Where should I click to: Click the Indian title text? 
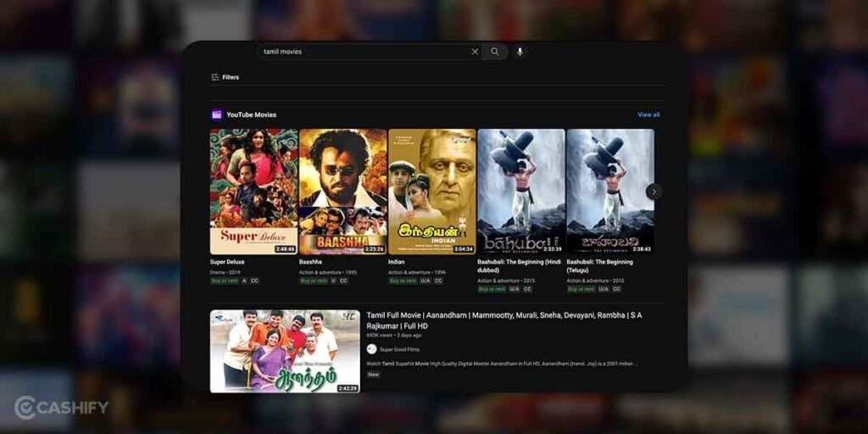(x=397, y=262)
